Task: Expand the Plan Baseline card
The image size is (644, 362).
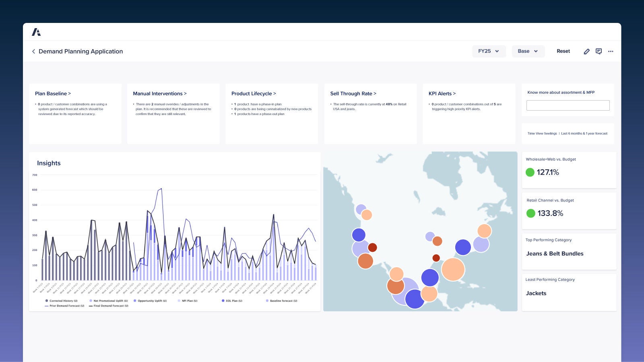Action: coord(53,94)
